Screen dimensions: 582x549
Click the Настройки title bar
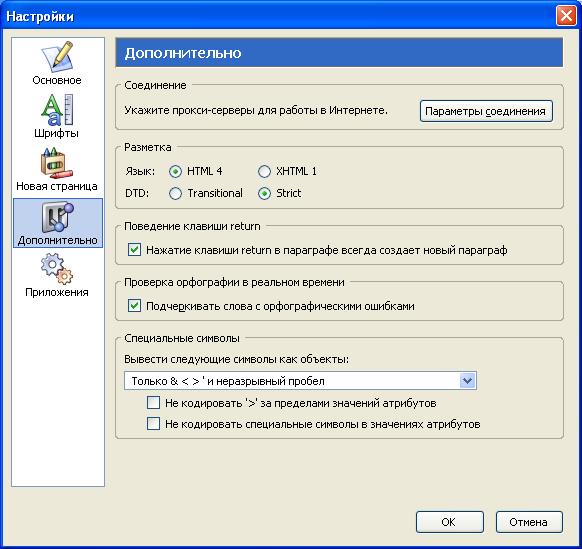pyautogui.click(x=278, y=16)
